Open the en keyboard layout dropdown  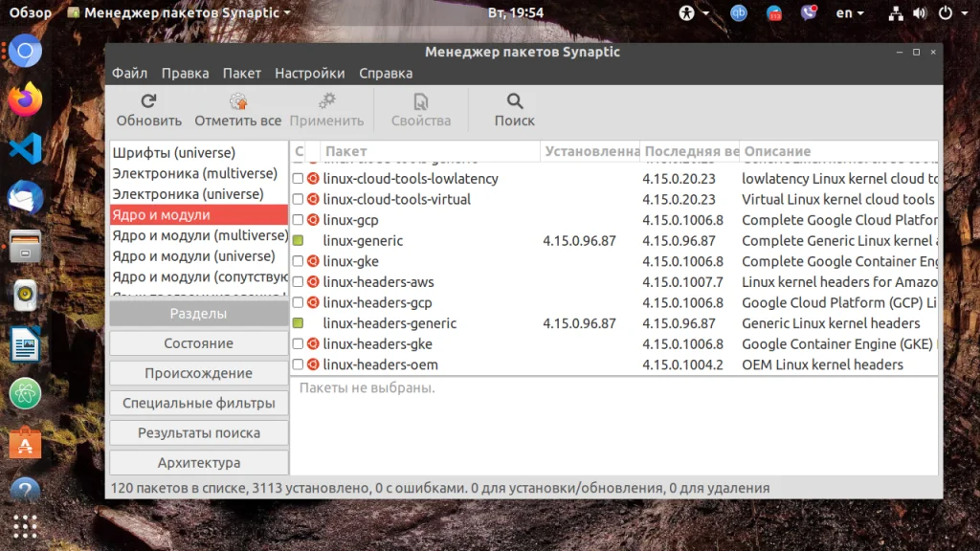[x=850, y=12]
